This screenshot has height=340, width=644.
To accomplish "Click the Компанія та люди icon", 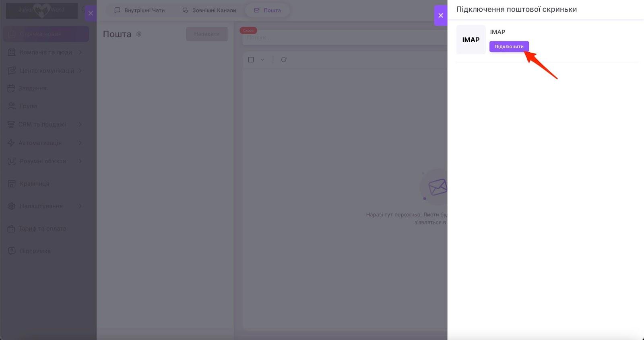I will (x=12, y=52).
